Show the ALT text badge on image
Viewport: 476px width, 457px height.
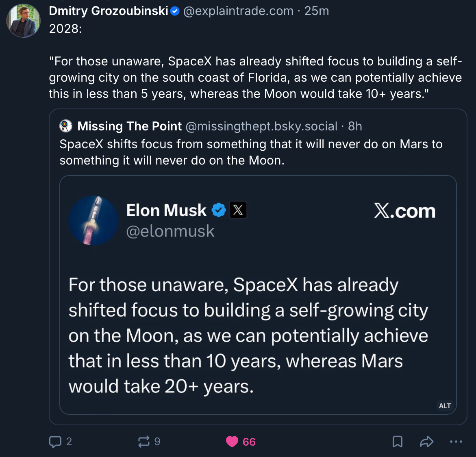[x=445, y=406]
